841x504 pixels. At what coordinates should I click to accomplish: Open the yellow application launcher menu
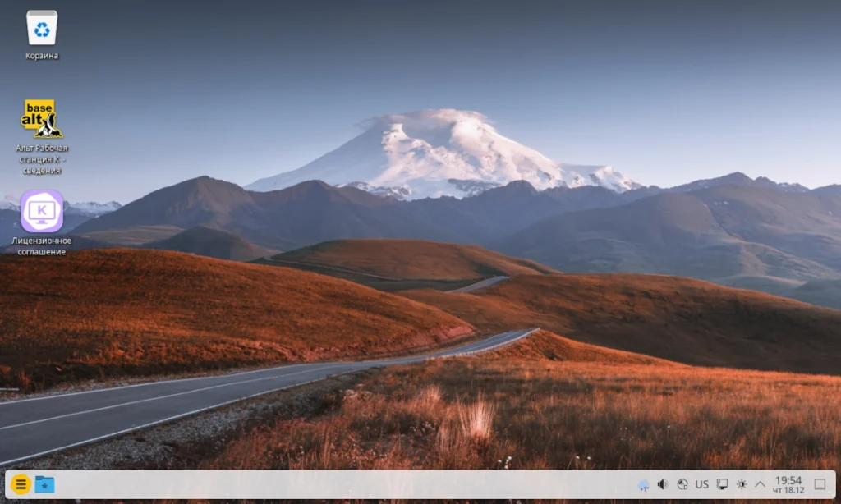coord(21,484)
